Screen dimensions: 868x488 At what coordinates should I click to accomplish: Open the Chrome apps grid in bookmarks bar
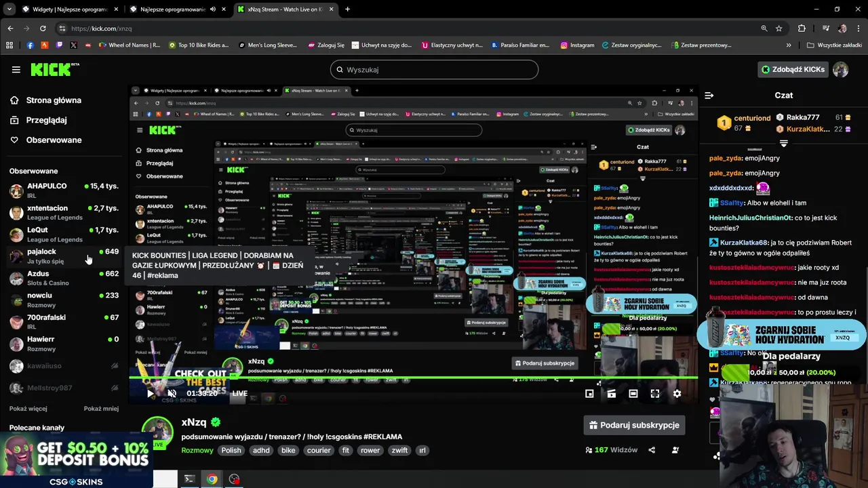coord(9,45)
